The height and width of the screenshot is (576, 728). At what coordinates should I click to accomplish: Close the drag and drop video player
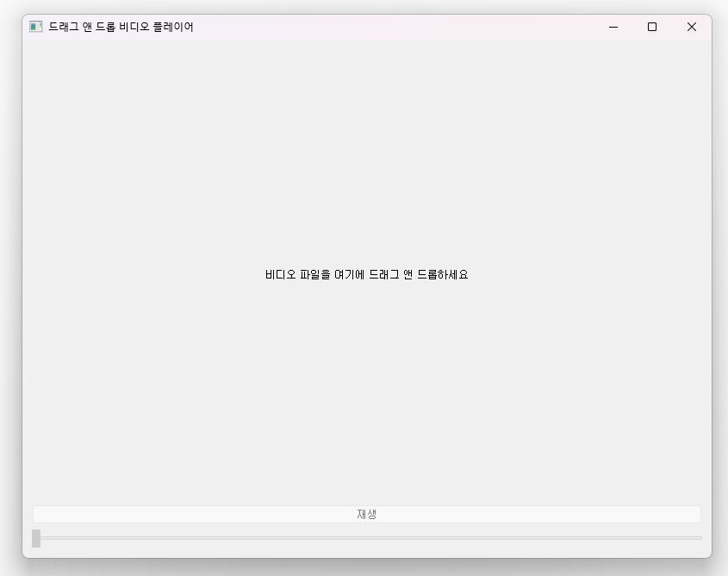coord(692,27)
